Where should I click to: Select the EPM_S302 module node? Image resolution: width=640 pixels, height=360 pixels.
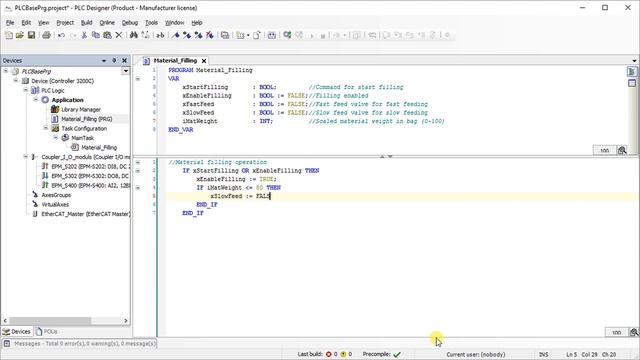coord(90,176)
